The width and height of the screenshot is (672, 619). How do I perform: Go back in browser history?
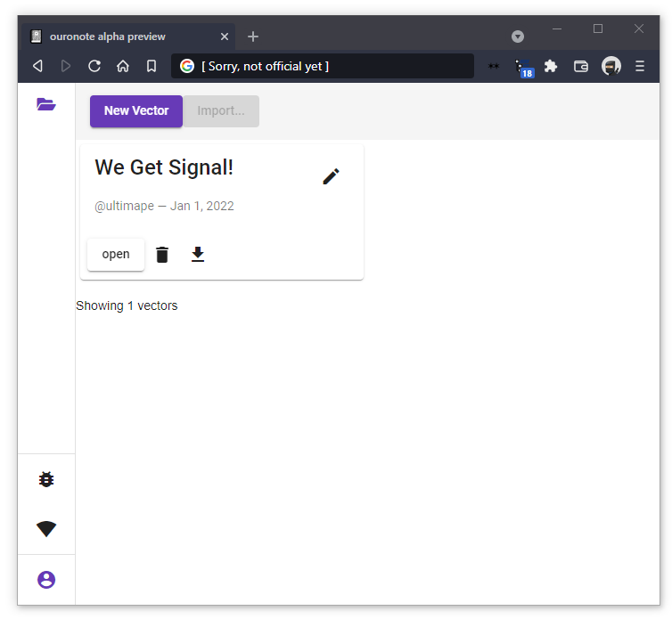(x=37, y=66)
